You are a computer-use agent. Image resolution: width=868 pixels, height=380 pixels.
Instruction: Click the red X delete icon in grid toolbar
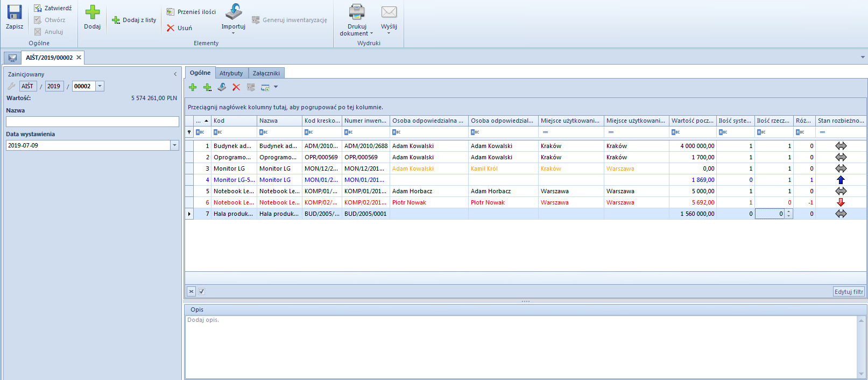pyautogui.click(x=236, y=87)
